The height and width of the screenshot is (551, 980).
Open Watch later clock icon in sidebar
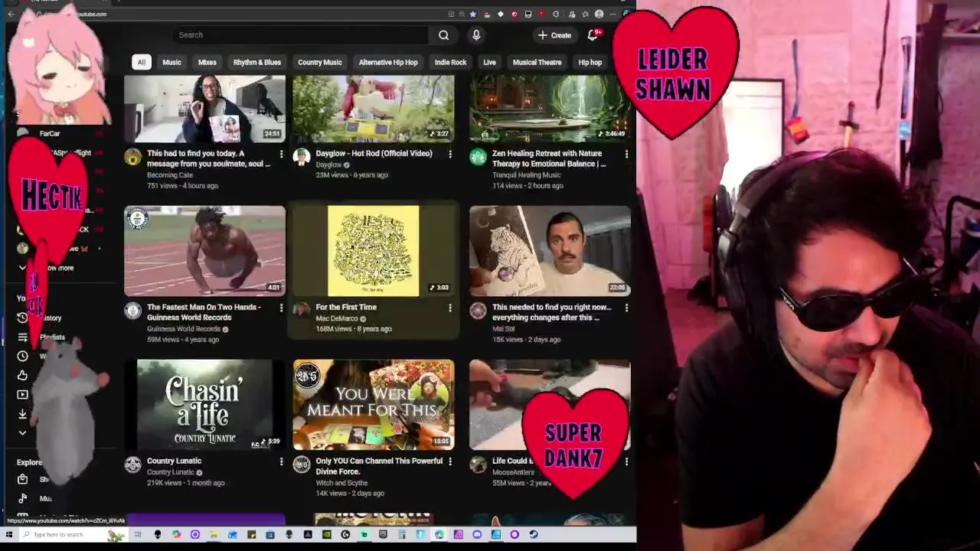(x=22, y=356)
